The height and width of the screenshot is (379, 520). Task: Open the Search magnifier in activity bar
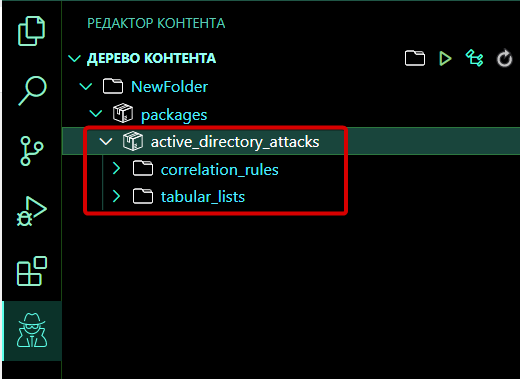tap(32, 91)
